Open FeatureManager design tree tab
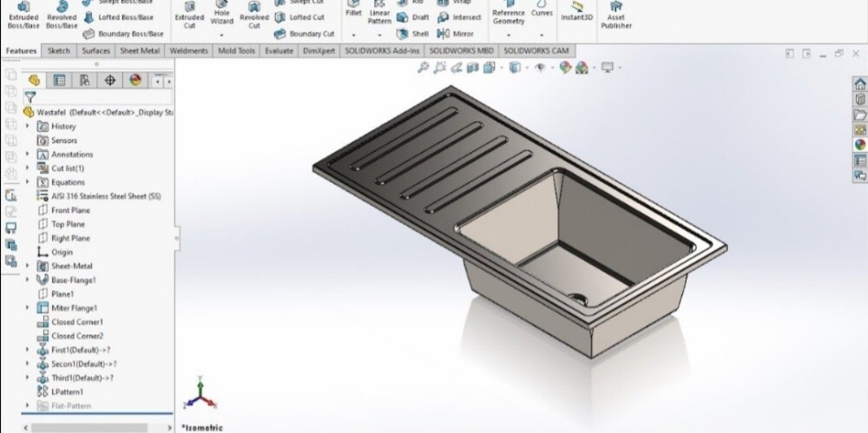Image resolution: width=868 pixels, height=433 pixels. pos(34,81)
